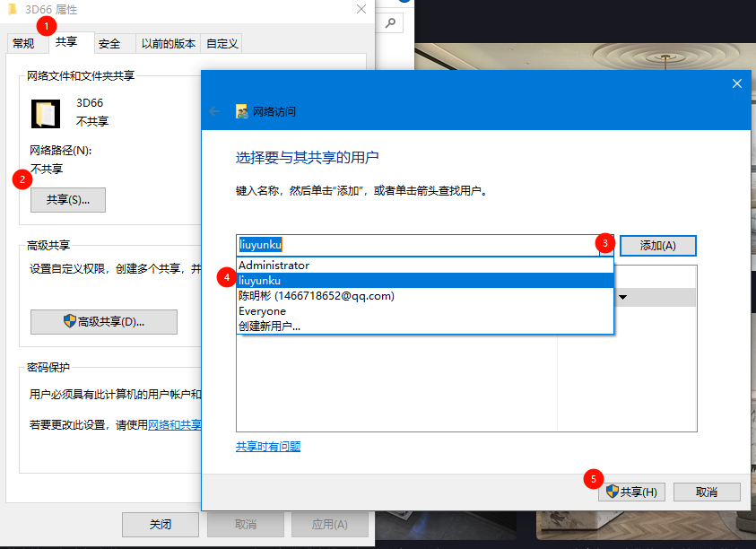The image size is (756, 549).
Task: Switch to the 自定义 tab
Action: pos(222,43)
